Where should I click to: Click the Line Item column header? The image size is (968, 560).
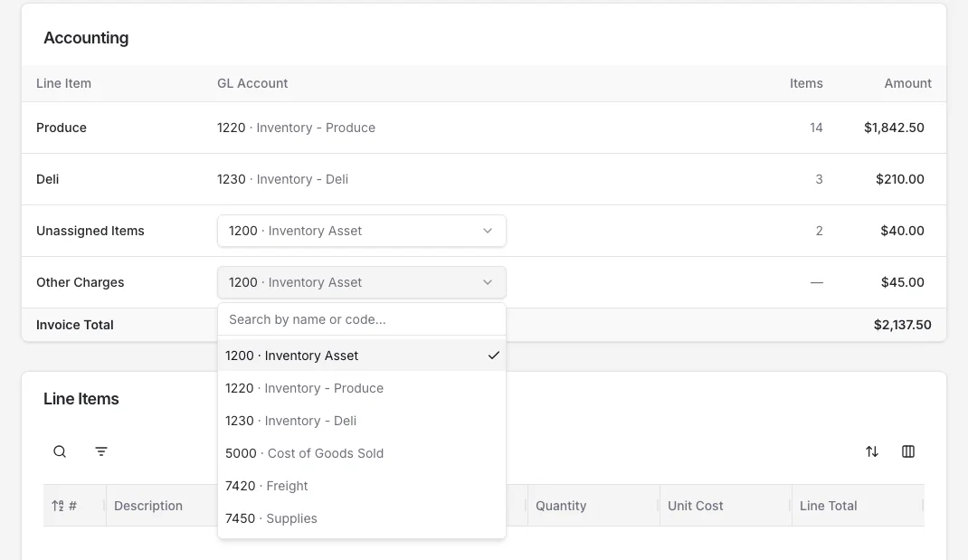pos(63,83)
